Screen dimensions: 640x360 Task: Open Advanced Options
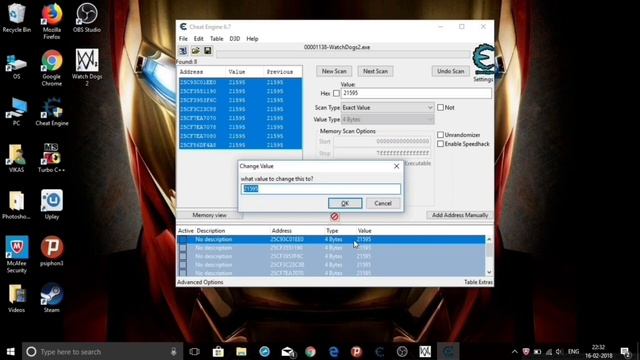200,282
